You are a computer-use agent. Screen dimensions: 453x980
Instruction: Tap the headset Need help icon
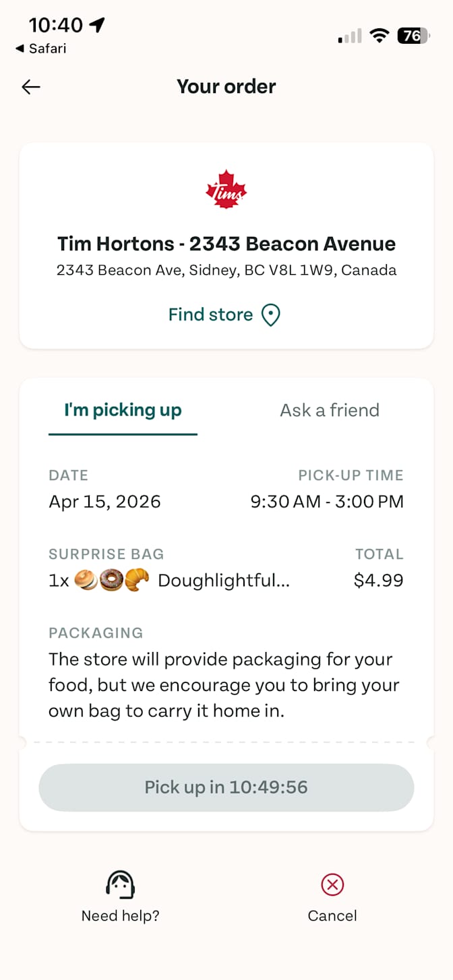[121, 885]
